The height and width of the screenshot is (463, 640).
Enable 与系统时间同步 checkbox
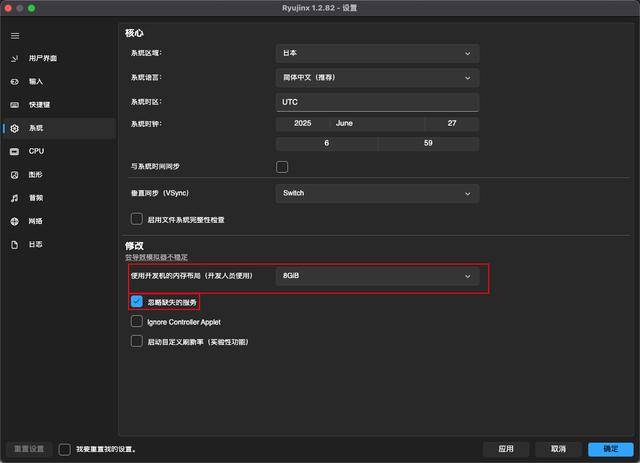[282, 167]
